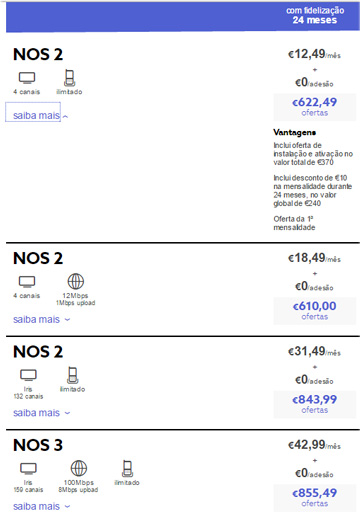Select the com fidelização 24 meses header

point(315,15)
